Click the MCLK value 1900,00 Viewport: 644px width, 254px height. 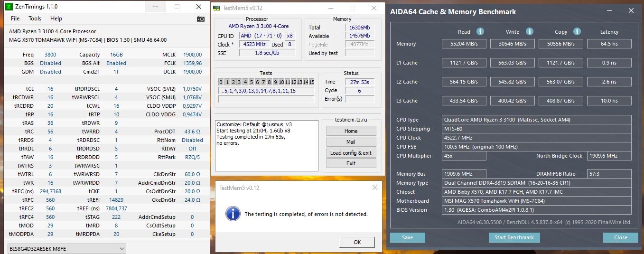pos(192,55)
